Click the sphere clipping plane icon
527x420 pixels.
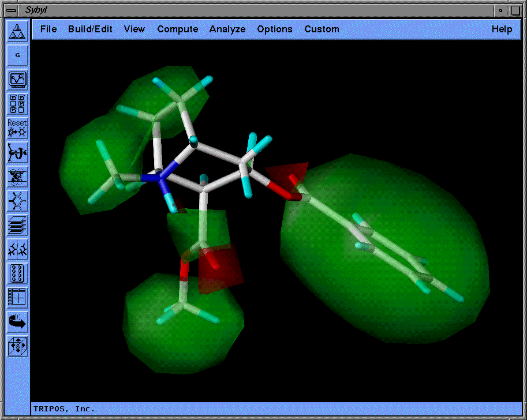[17, 177]
